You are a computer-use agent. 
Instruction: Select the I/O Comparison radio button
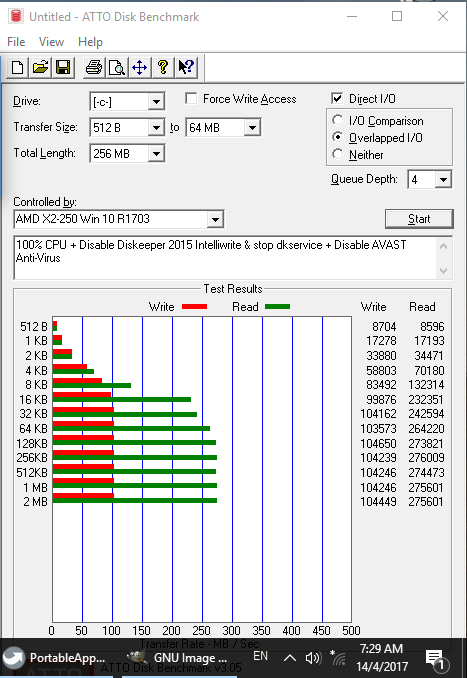(x=337, y=120)
